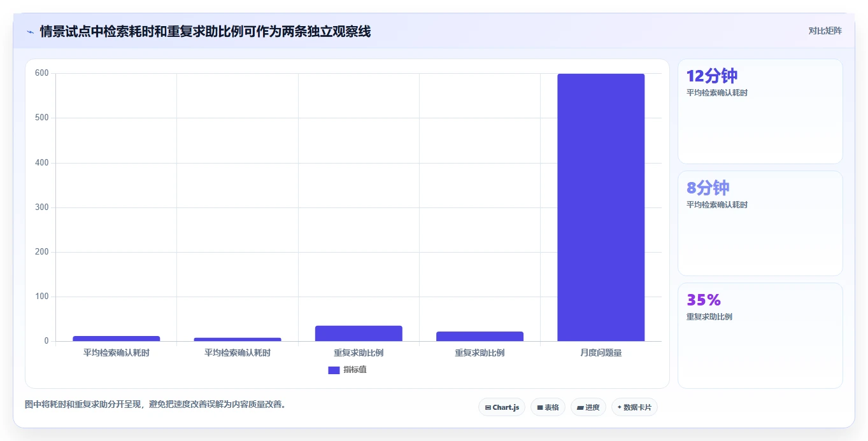Click the 指标值 legend label
This screenshot has height=441, width=868.
355,370
